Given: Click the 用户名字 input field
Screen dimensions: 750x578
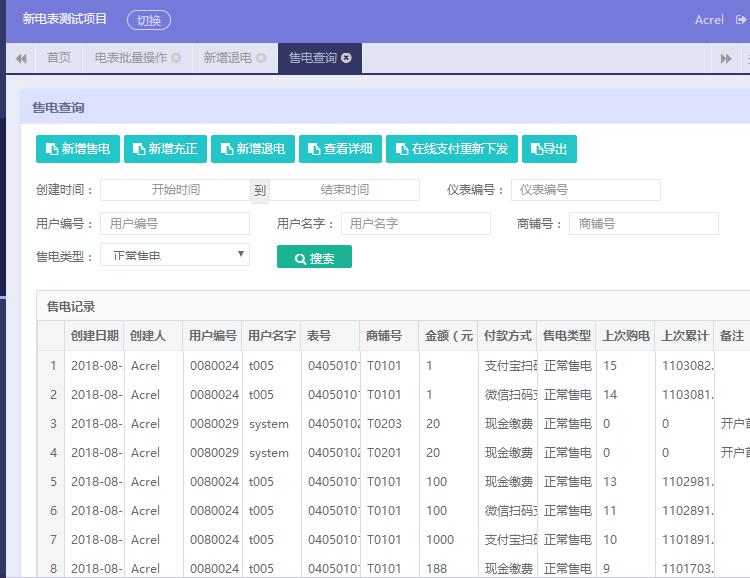Looking at the screenshot, I should click(416, 223).
